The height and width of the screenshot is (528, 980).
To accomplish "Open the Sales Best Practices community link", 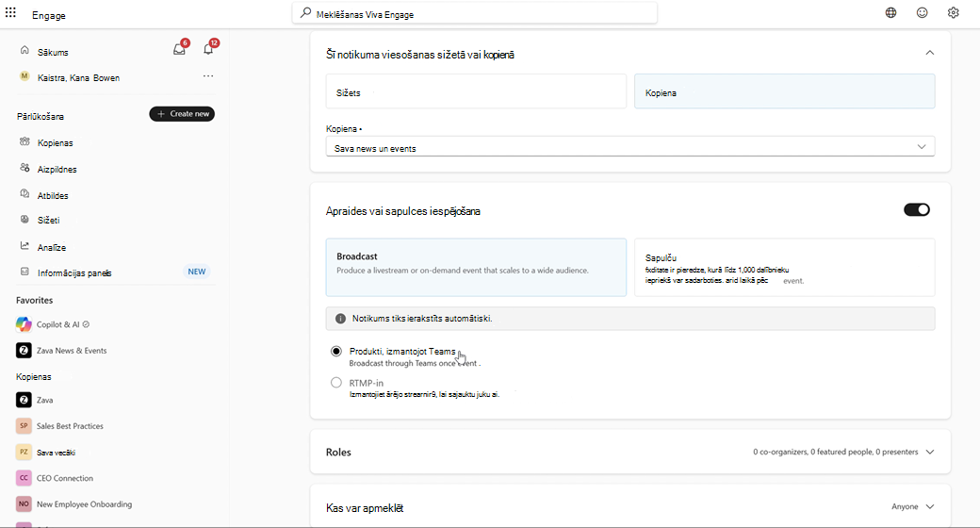I will pos(70,426).
